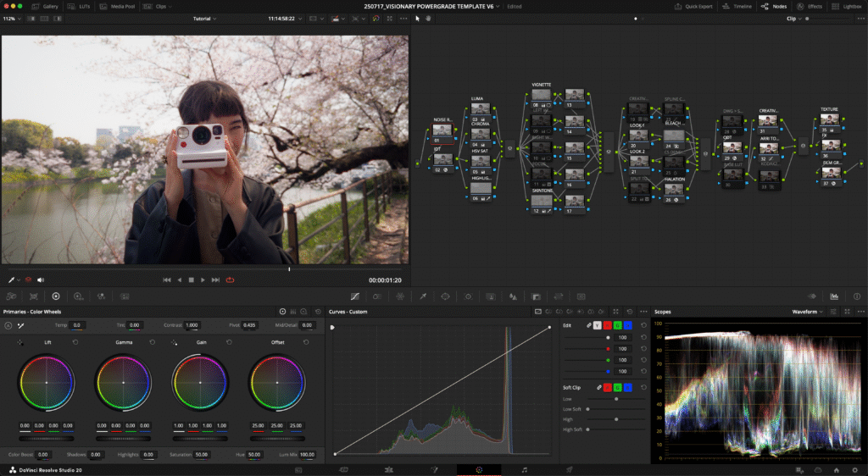The height and width of the screenshot is (476, 868).
Task: Enable the red Soft Clip channel
Action: 608,387
